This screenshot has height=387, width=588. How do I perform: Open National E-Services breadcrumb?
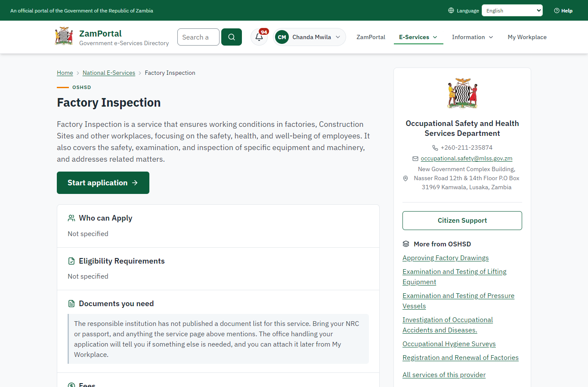click(x=109, y=73)
